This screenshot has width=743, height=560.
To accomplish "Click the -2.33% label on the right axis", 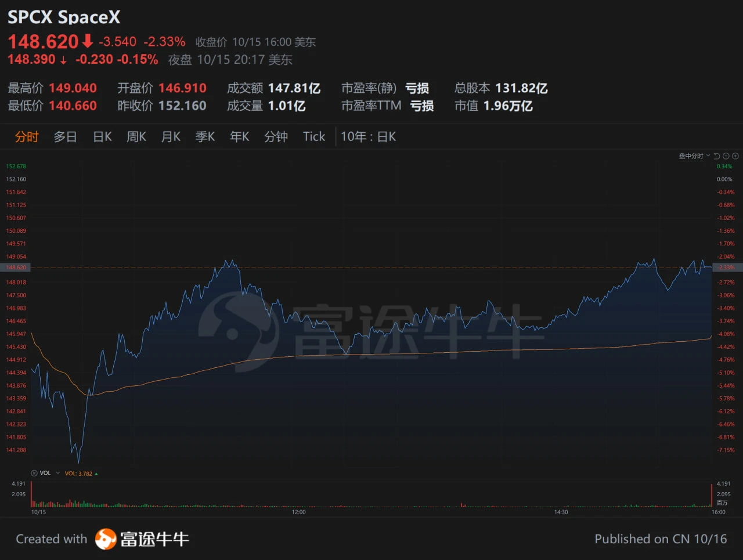I will [726, 268].
